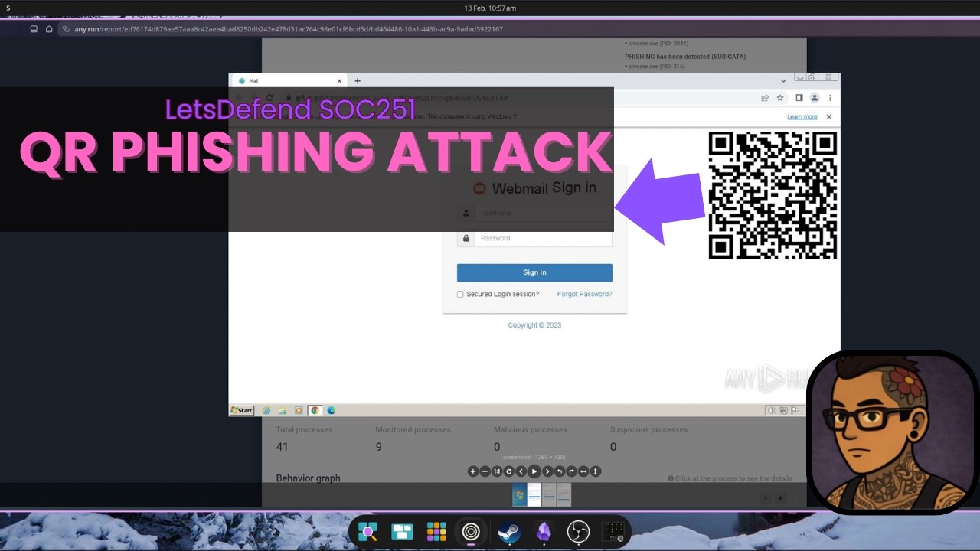Select the Mail tab in sandbox Chrome
The height and width of the screenshot is (551, 980).
click(x=289, y=80)
